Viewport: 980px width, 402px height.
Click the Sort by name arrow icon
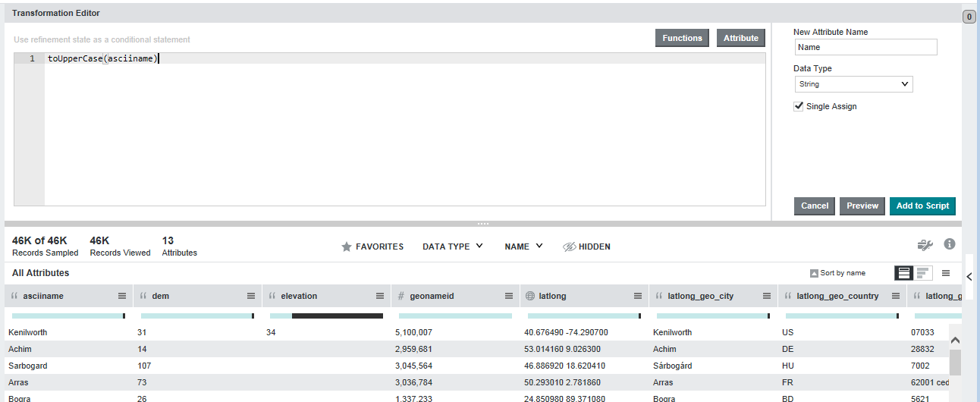tap(814, 273)
